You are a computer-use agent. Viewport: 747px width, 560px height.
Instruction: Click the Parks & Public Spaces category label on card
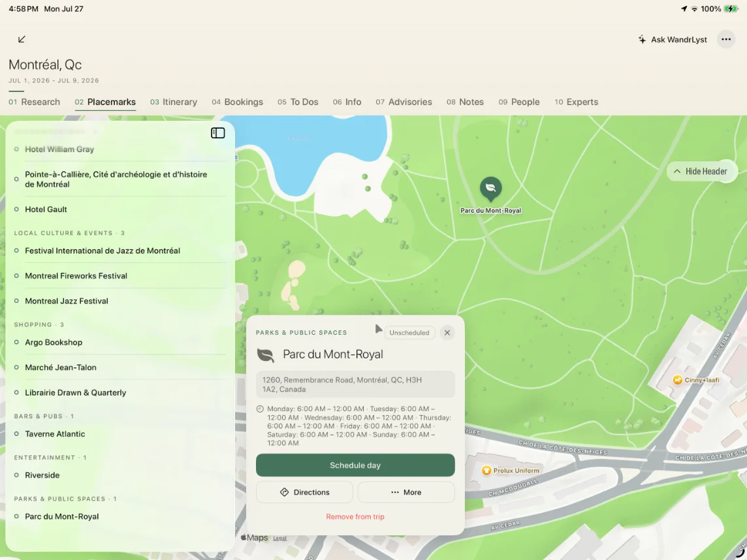coord(302,332)
